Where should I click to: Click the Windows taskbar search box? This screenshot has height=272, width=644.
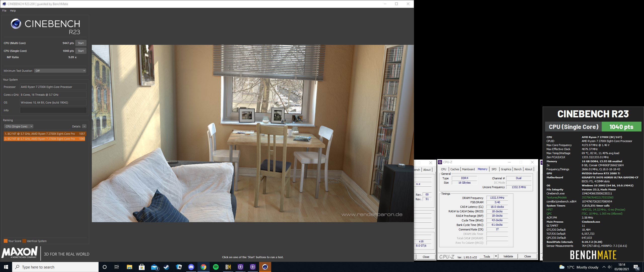(55, 267)
